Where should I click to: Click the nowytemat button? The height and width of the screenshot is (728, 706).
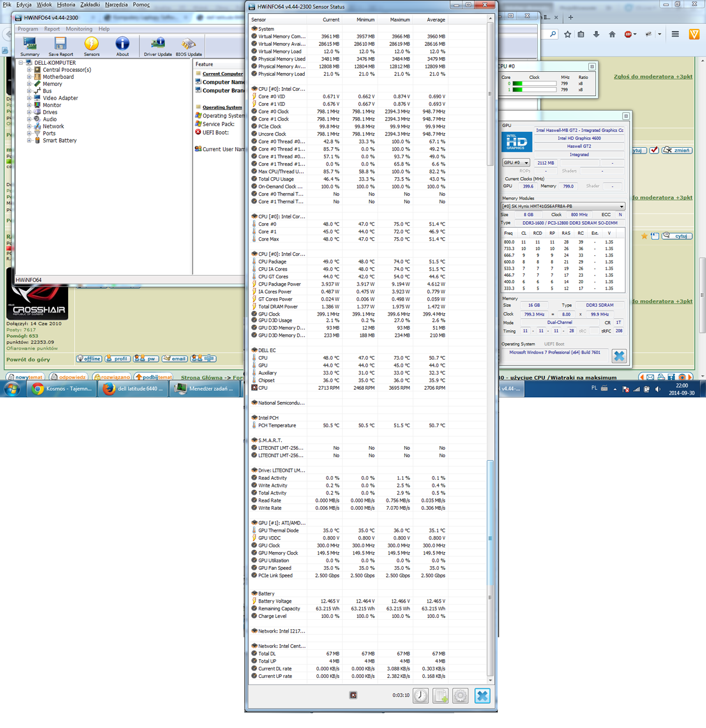pos(25,377)
